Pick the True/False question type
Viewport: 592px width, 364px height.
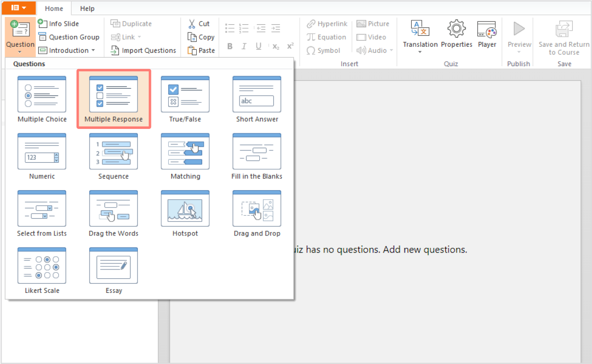coord(185,99)
